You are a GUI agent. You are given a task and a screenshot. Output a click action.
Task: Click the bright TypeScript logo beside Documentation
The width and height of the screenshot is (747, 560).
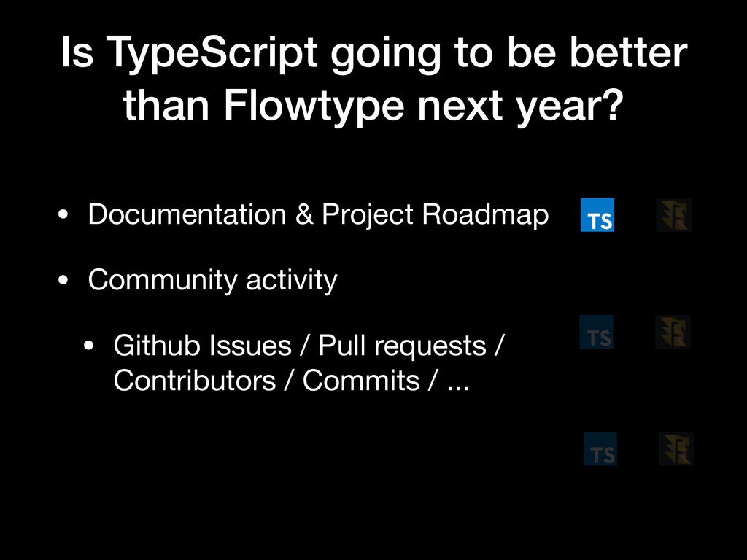[597, 215]
